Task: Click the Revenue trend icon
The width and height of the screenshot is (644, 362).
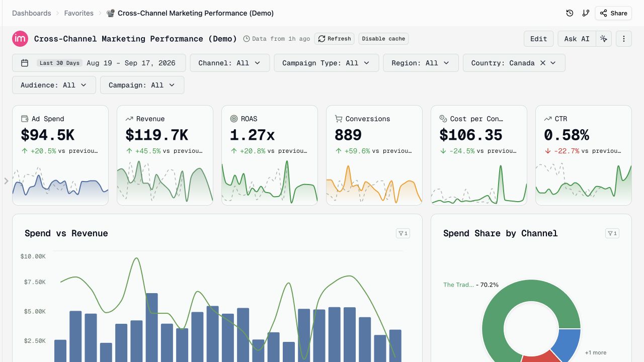Action: [129, 119]
